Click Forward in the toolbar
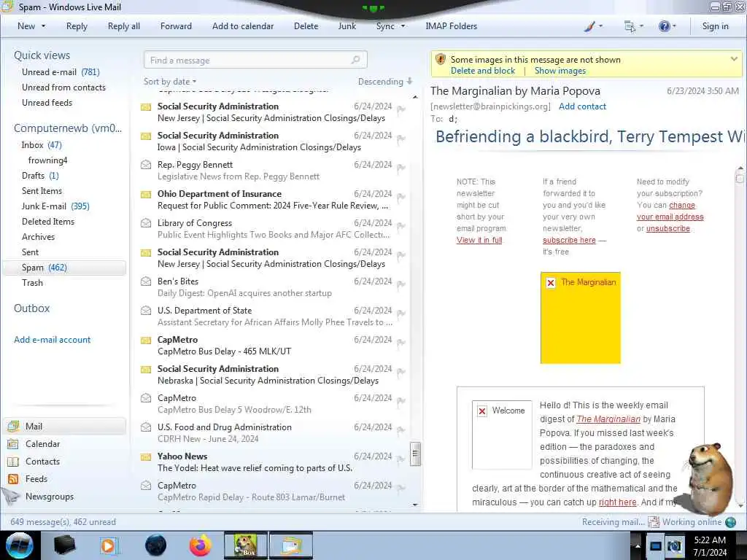747x560 pixels. coord(176,26)
